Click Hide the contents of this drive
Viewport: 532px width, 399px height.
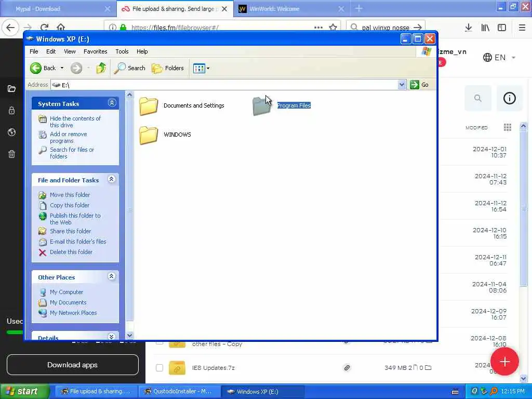(x=75, y=122)
